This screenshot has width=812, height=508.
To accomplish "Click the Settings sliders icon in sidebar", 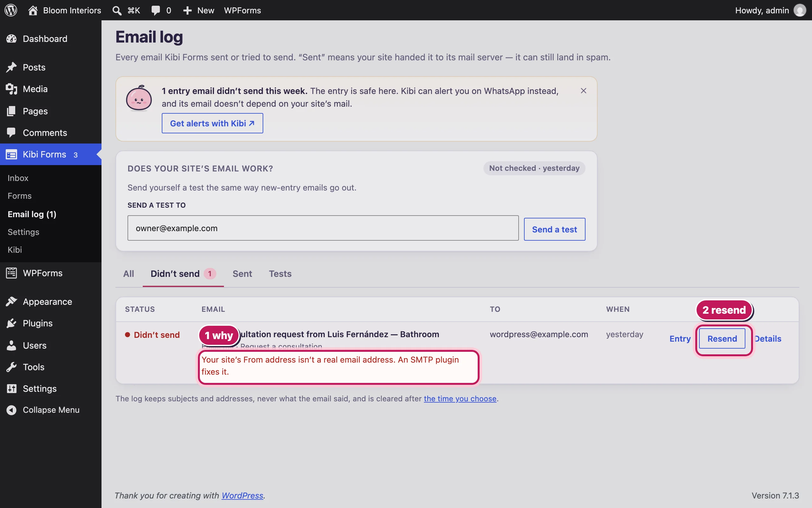I will pyautogui.click(x=11, y=389).
